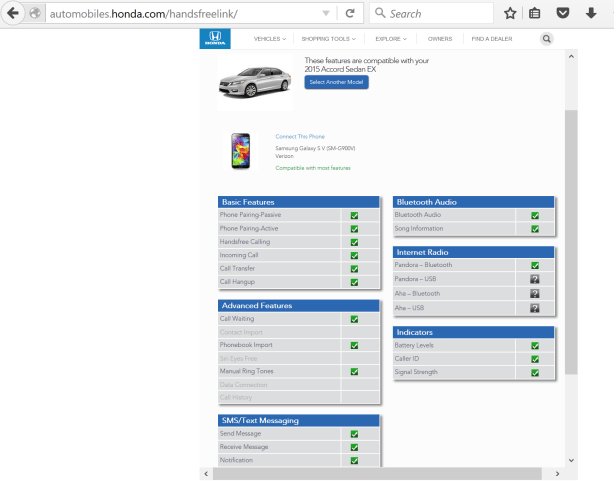Open the URL bar history dropdown arrow

(x=326, y=14)
